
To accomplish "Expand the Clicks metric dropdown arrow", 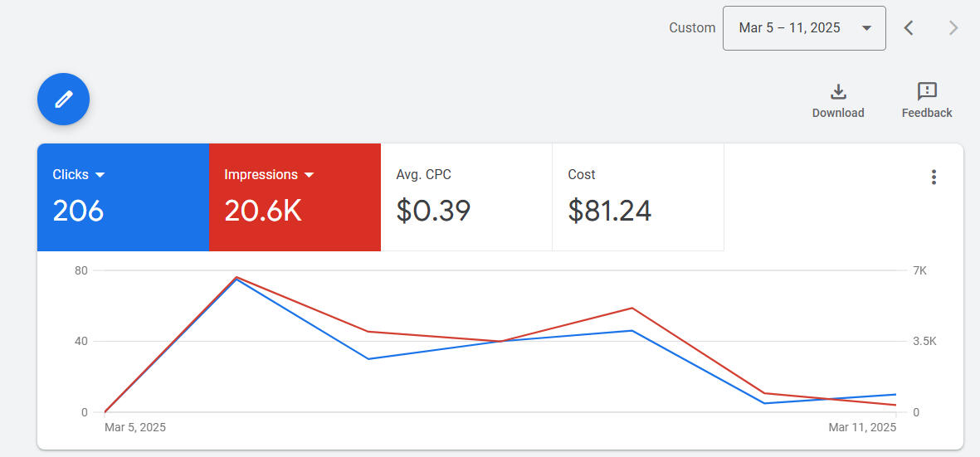I will (x=100, y=175).
